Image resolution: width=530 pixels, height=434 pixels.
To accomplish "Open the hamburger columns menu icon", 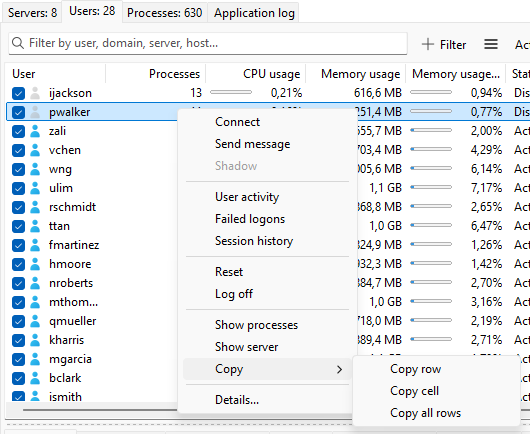I will [490, 44].
